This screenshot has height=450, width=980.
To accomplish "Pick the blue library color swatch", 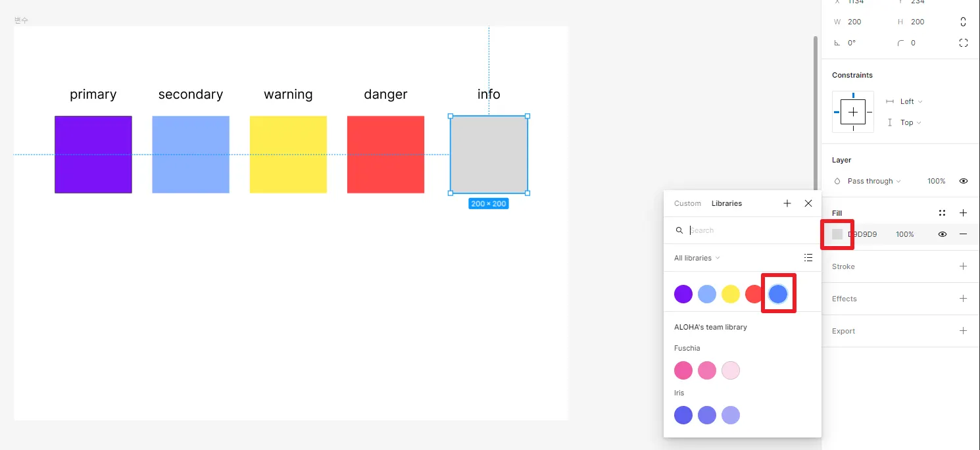I will coord(778,294).
